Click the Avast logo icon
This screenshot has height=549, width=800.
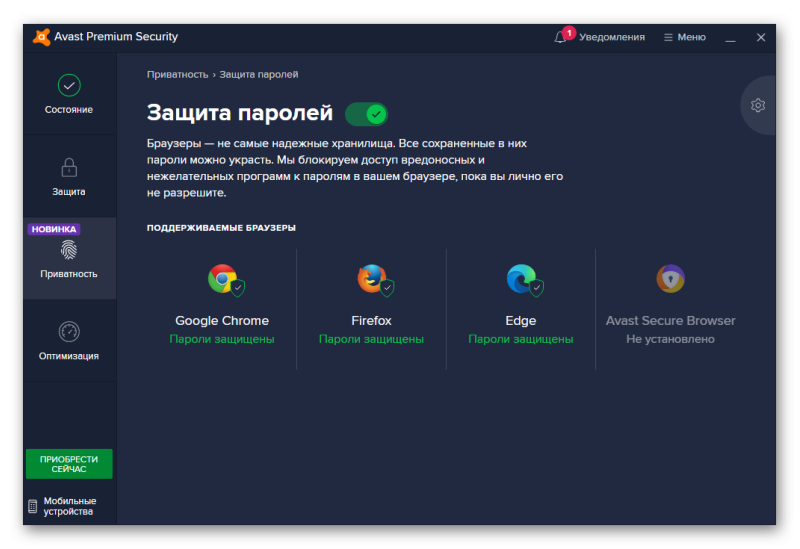(x=41, y=37)
